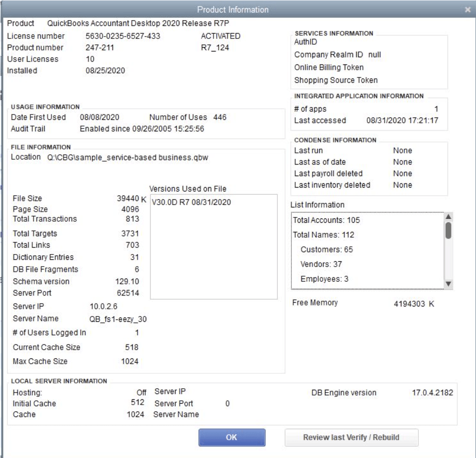The image size is (476, 458).
Task: Click the R7_124 release code
Action: pos(214,48)
